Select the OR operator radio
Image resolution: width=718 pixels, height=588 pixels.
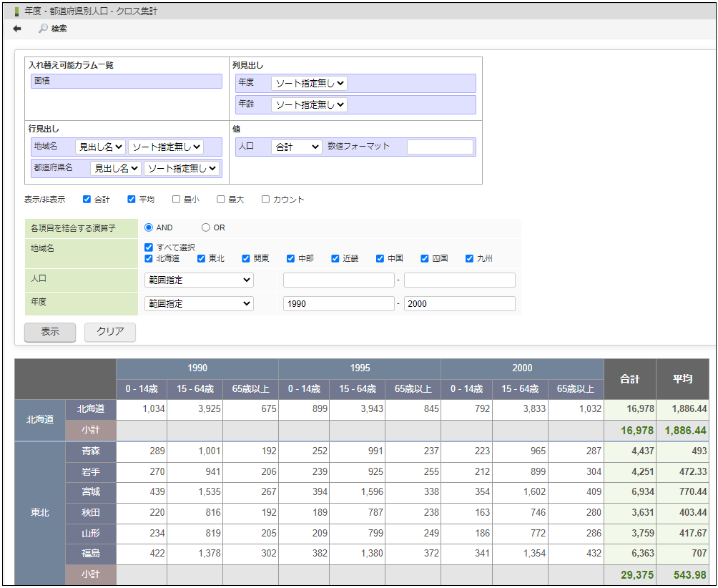coord(205,227)
